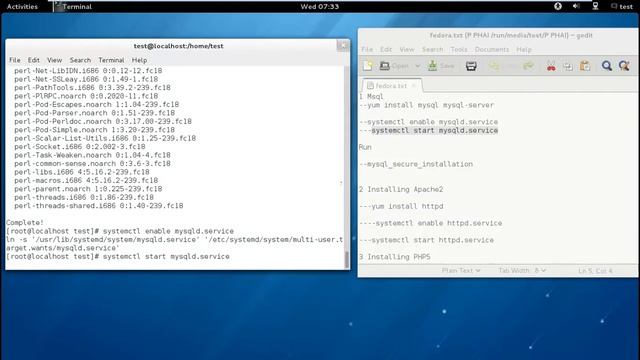The width and height of the screenshot is (640, 360).
Task: Open the gedit Tools menu
Action: [459, 49]
